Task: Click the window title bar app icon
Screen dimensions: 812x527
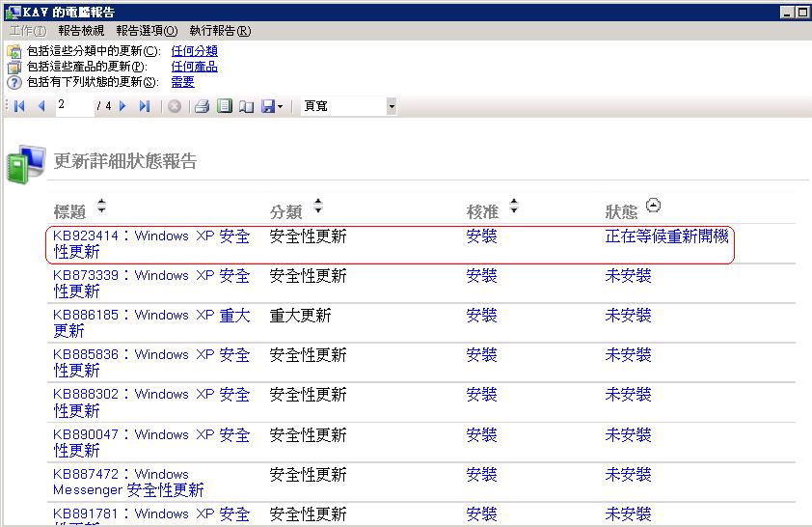Action: (x=13, y=12)
